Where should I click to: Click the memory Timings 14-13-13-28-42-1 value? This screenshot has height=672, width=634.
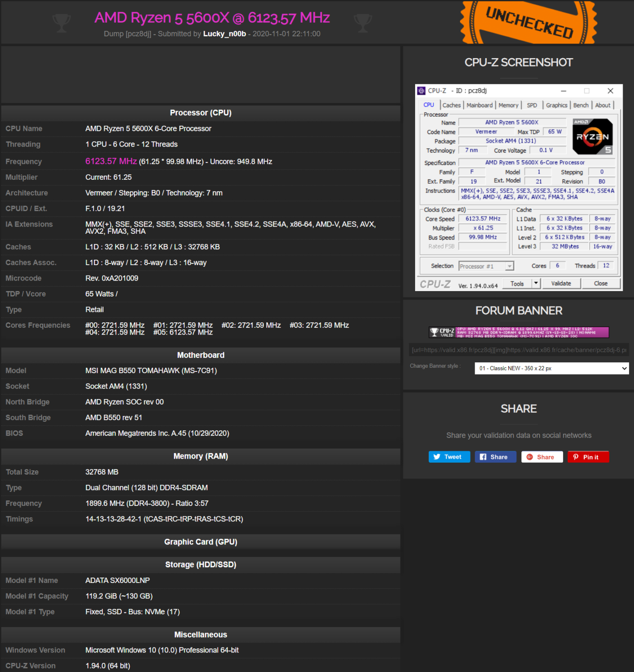pyautogui.click(x=164, y=519)
